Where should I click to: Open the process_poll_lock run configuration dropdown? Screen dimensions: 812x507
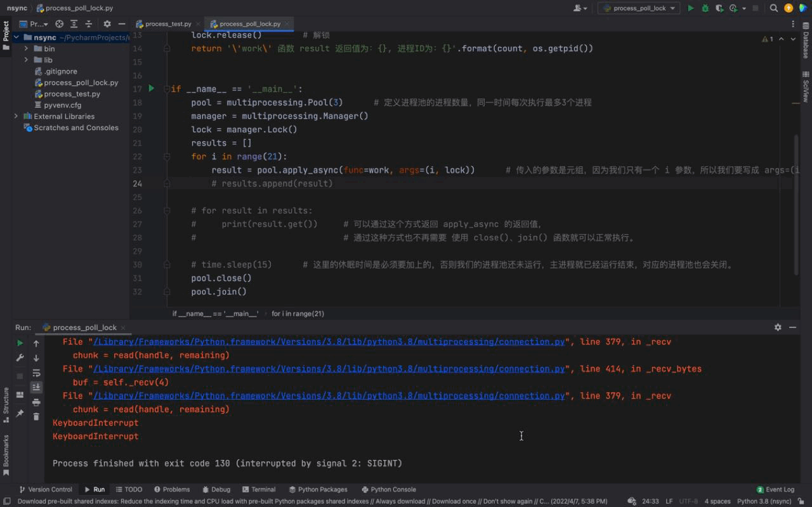(x=638, y=9)
